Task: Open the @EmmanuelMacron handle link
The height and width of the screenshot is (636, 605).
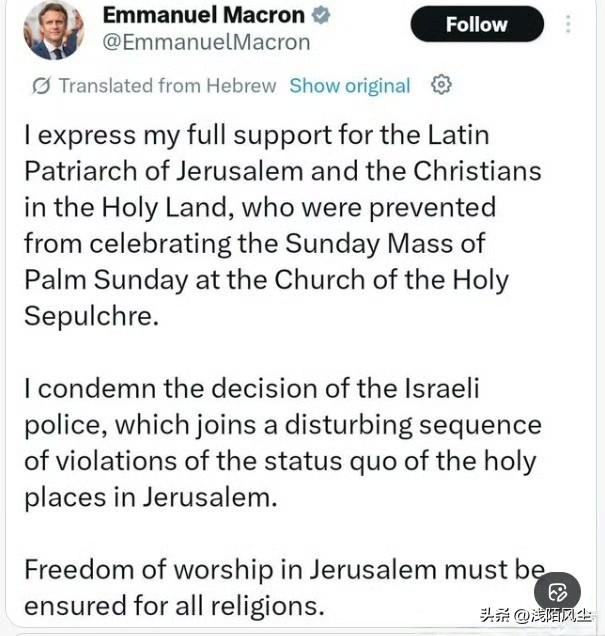Action: pyautogui.click(x=206, y=42)
